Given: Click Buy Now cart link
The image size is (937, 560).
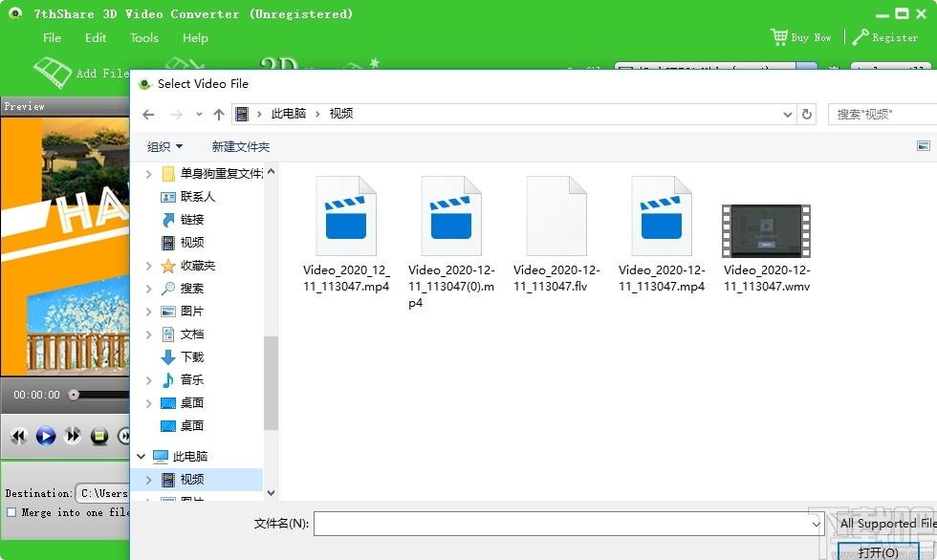Looking at the screenshot, I should click(x=801, y=37).
